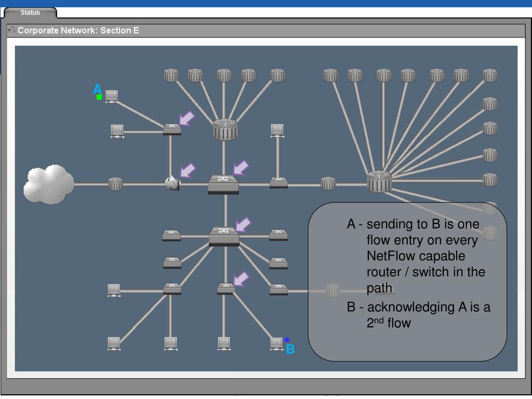Click the Corporate Network: Section E header icon
Image resolution: width=532 pixels, height=399 pixels.
[11, 30]
